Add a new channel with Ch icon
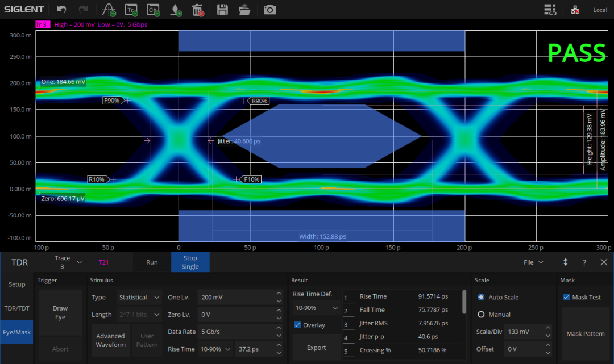614x364 pixels. tap(153, 10)
